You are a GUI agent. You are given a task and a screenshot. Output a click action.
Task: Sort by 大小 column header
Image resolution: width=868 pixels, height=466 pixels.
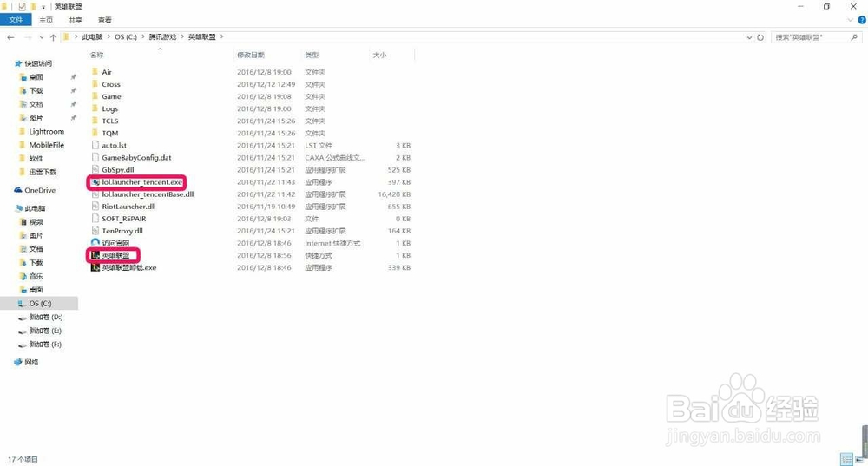pyautogui.click(x=379, y=55)
